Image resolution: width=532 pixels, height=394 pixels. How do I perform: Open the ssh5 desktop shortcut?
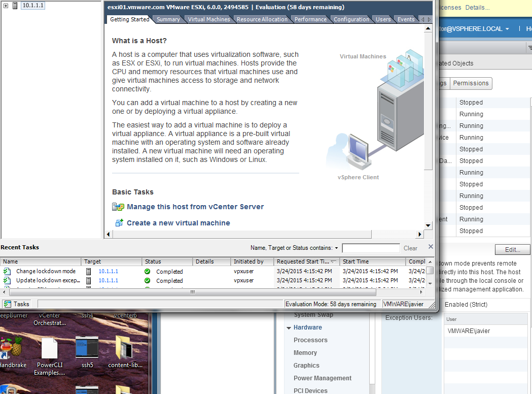[87, 351]
